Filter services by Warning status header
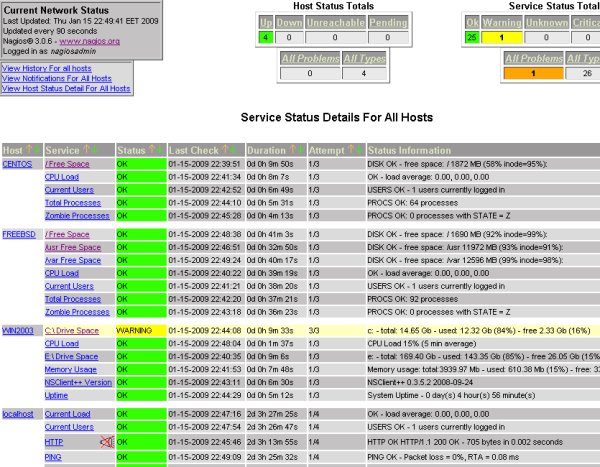The height and width of the screenshot is (467, 600). [502, 23]
